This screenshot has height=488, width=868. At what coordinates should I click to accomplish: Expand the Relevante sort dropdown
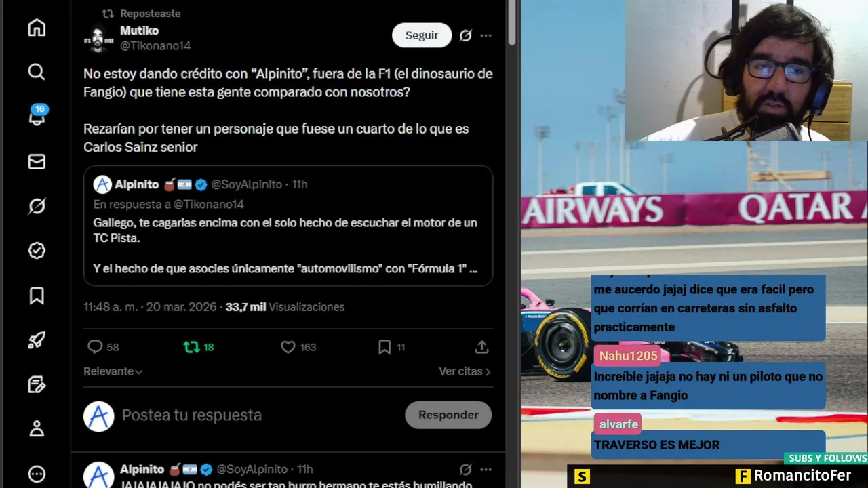(113, 371)
